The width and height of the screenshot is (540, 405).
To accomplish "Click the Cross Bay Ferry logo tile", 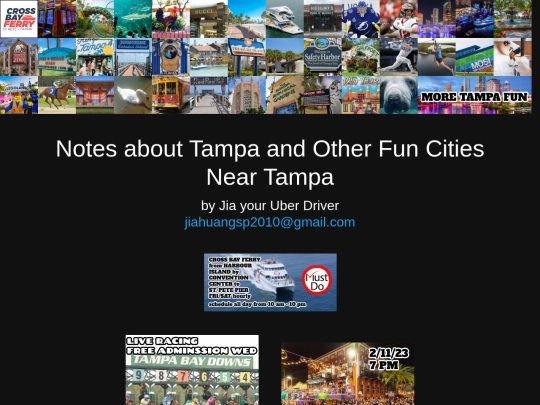I will (x=19, y=19).
